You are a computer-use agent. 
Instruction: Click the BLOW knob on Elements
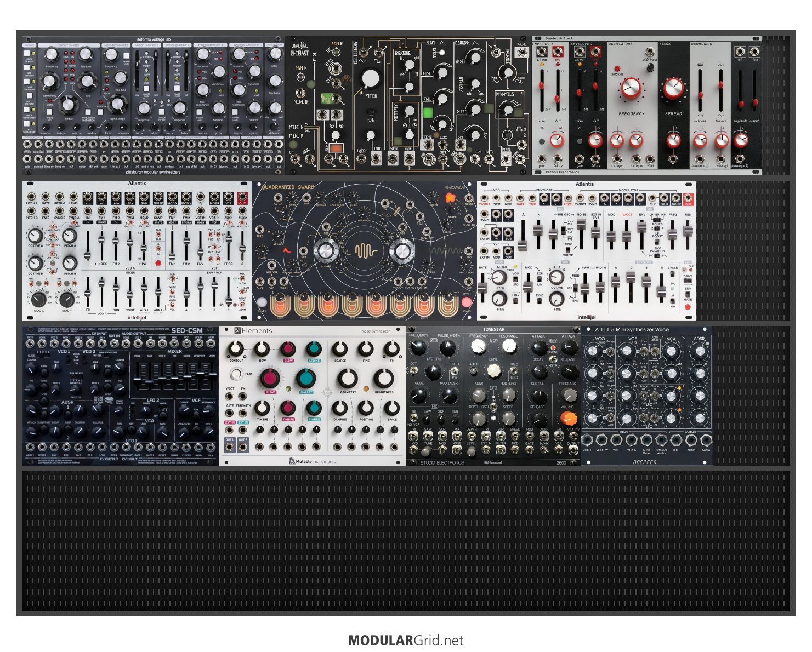pyautogui.click(x=288, y=349)
